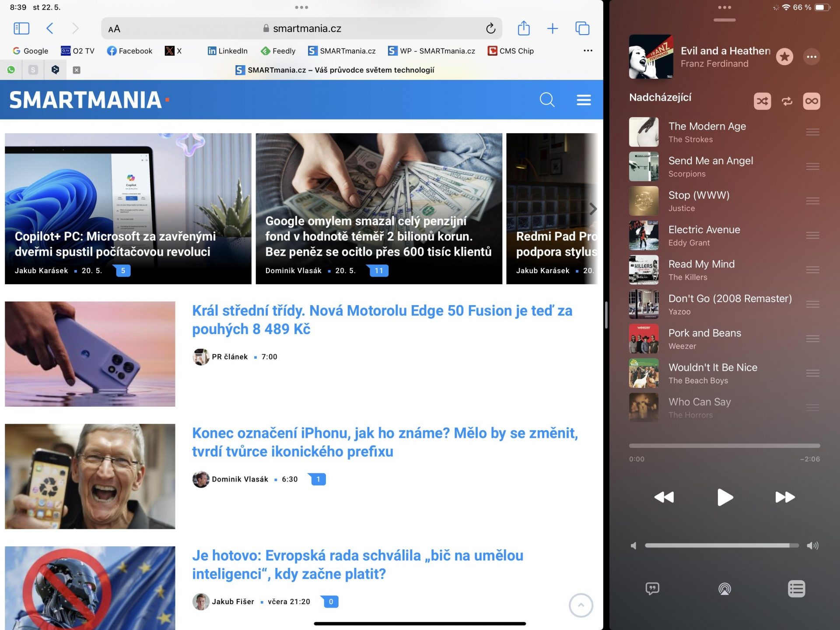
Task: Favorite Evil and a Heathen with the star
Action: [x=784, y=56]
